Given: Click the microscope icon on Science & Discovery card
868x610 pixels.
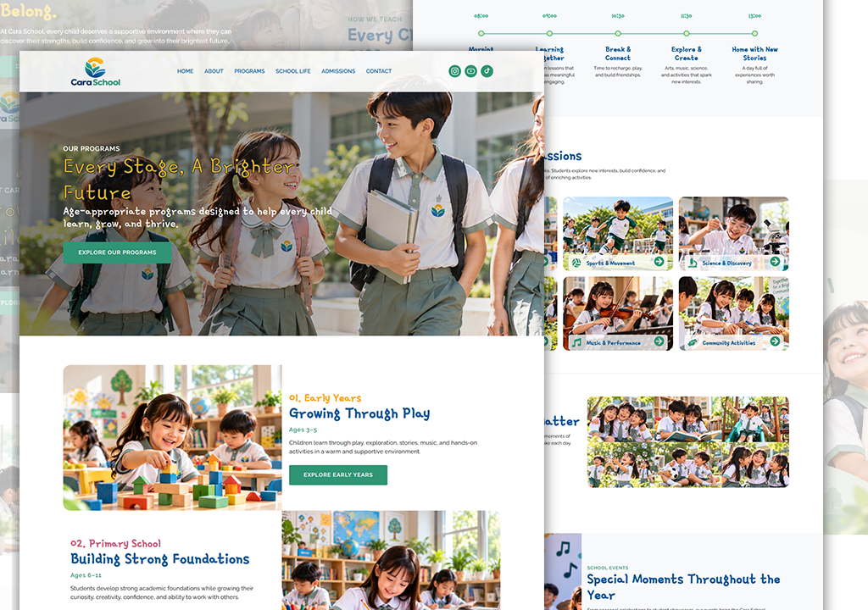Looking at the screenshot, I should (692, 263).
